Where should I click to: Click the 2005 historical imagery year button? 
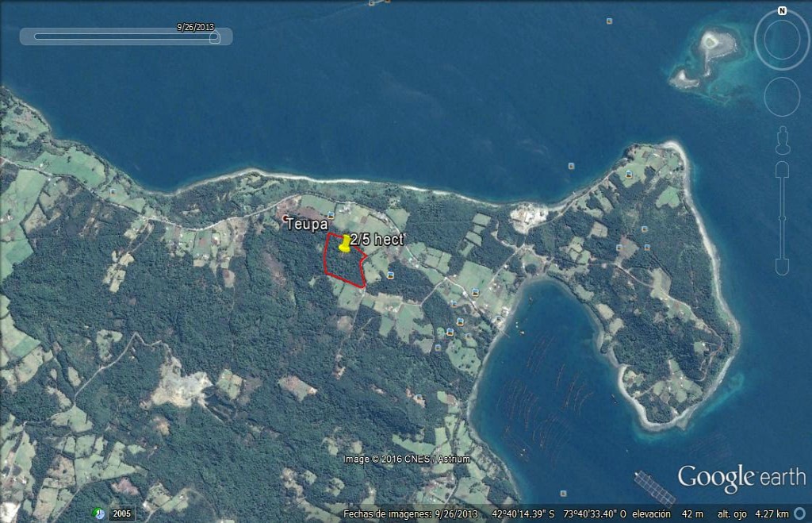121,513
